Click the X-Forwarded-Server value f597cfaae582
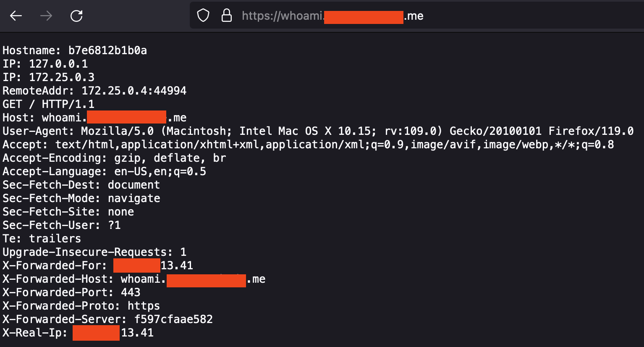This screenshot has width=644, height=347. [x=107, y=319]
